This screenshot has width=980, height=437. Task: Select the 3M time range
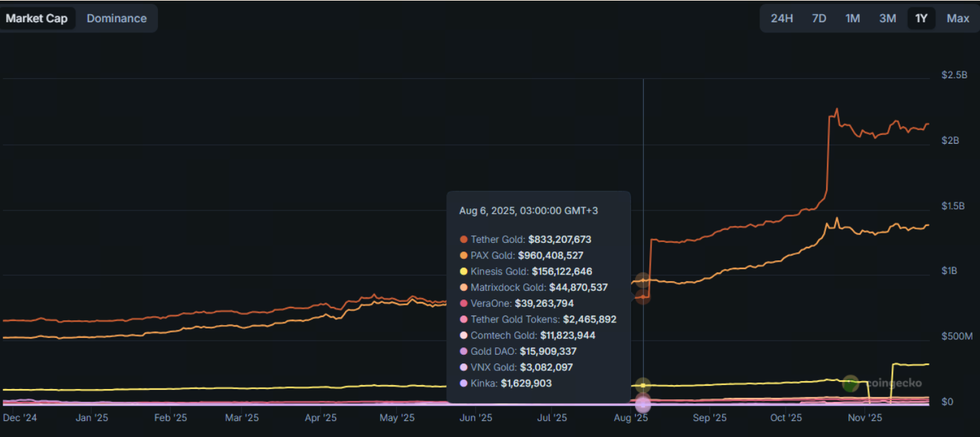(888, 18)
